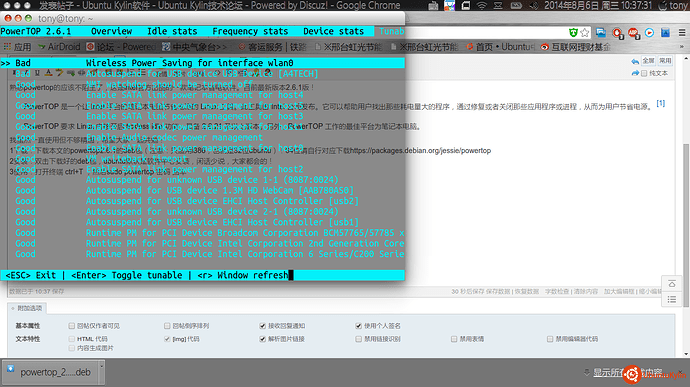Image resolution: width=690 pixels, height=387 pixels.
Task: Click the red mouse-gesture extension icon
Action: [x=617, y=33]
